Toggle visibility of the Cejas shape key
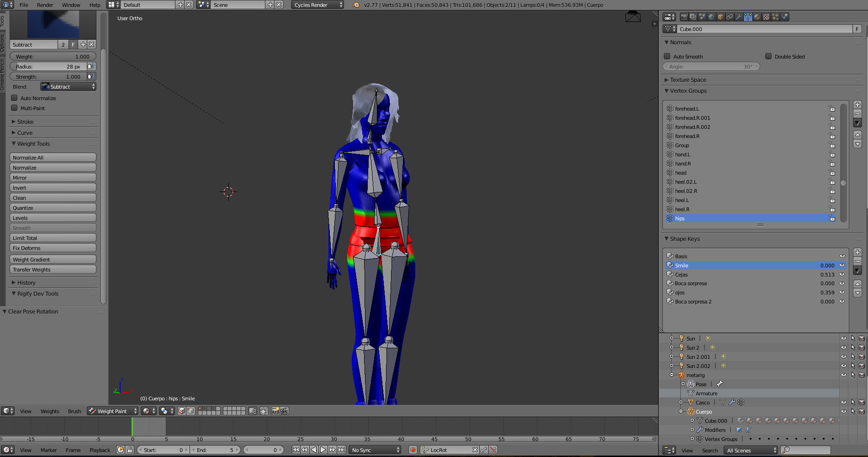The image size is (868, 457). pyautogui.click(x=842, y=275)
